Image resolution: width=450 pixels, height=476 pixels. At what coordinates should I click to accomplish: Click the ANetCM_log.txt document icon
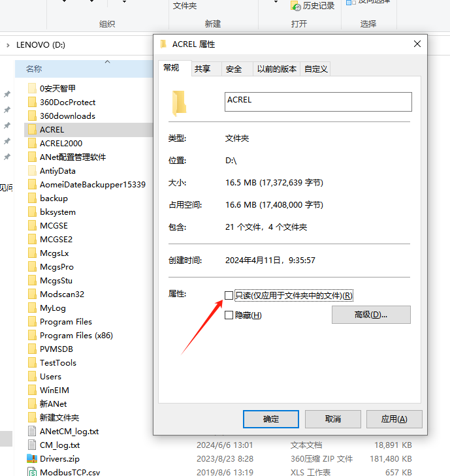coord(32,432)
